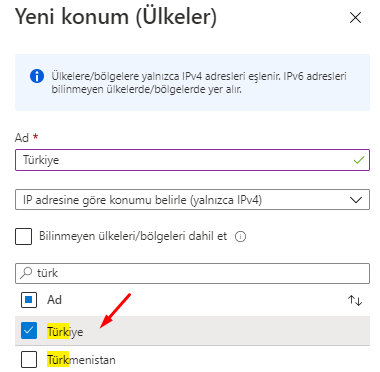Click the Bilinmeyen ülkeleri/bölgeleri dahil et label text
380x372 pixels.
click(133, 236)
